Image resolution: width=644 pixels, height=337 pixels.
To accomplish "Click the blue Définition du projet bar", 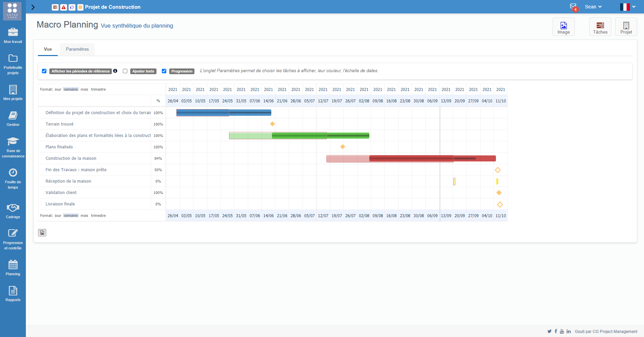I will [224, 113].
